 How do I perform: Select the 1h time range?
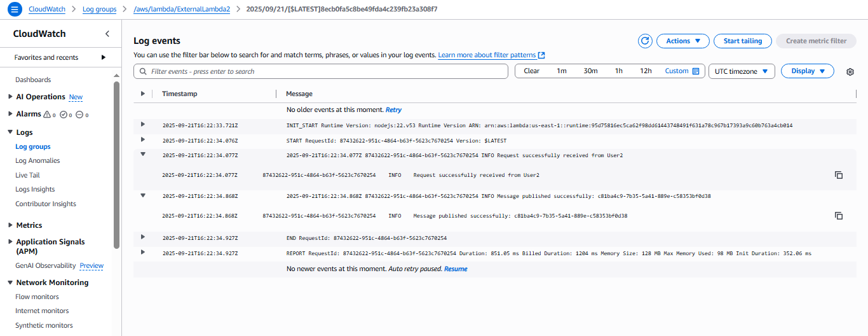point(619,71)
